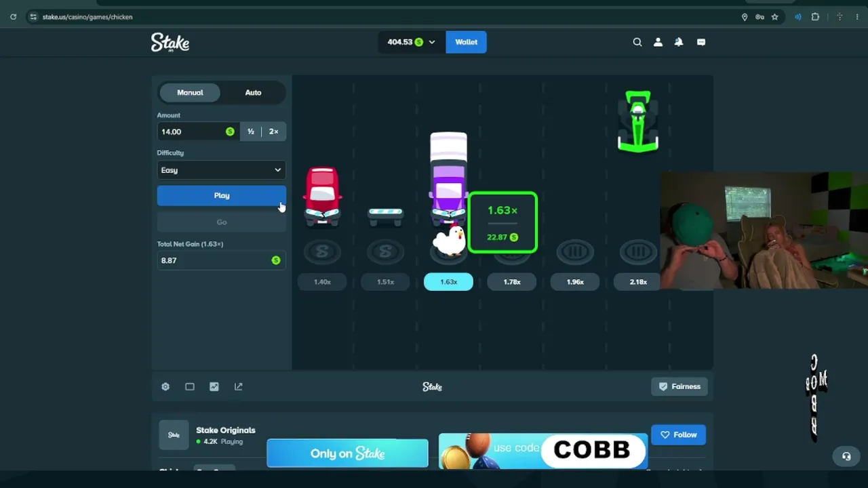Viewport: 868px width, 488px height.
Task: Open the chat icon in the header
Action: (701, 42)
